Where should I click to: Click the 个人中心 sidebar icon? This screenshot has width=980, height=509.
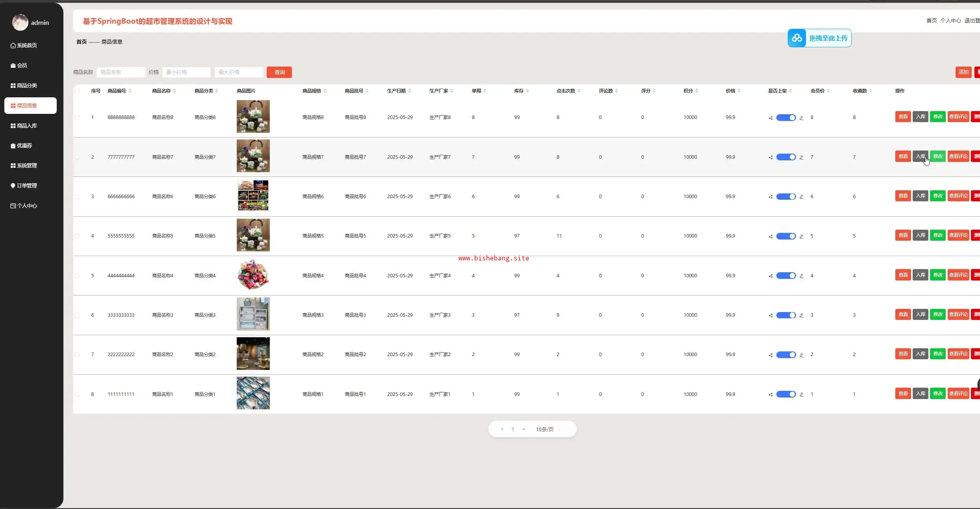click(x=13, y=206)
